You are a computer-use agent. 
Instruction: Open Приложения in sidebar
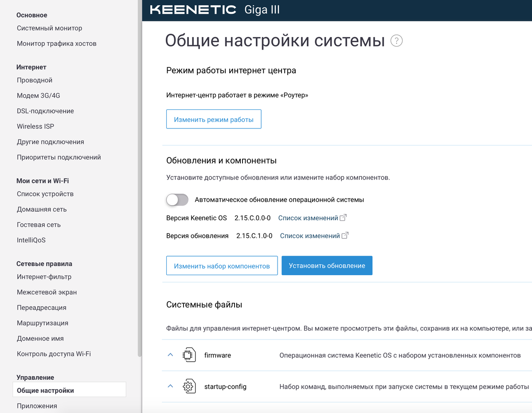coord(37,406)
